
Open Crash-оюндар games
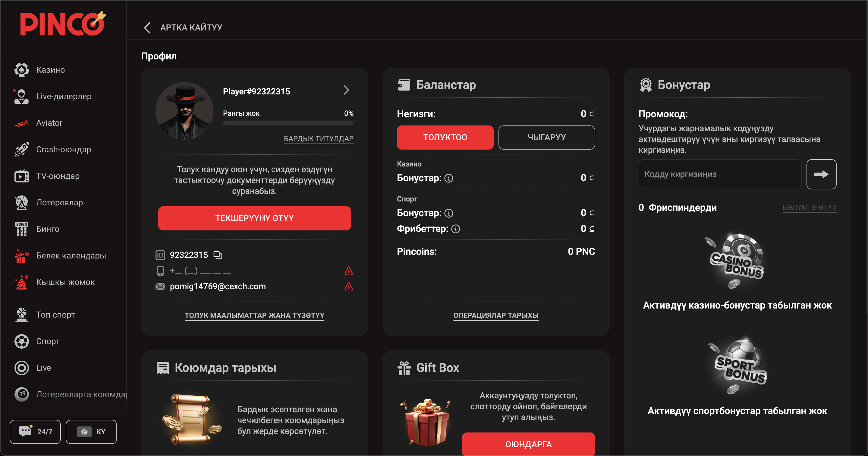pyautogui.click(x=63, y=149)
